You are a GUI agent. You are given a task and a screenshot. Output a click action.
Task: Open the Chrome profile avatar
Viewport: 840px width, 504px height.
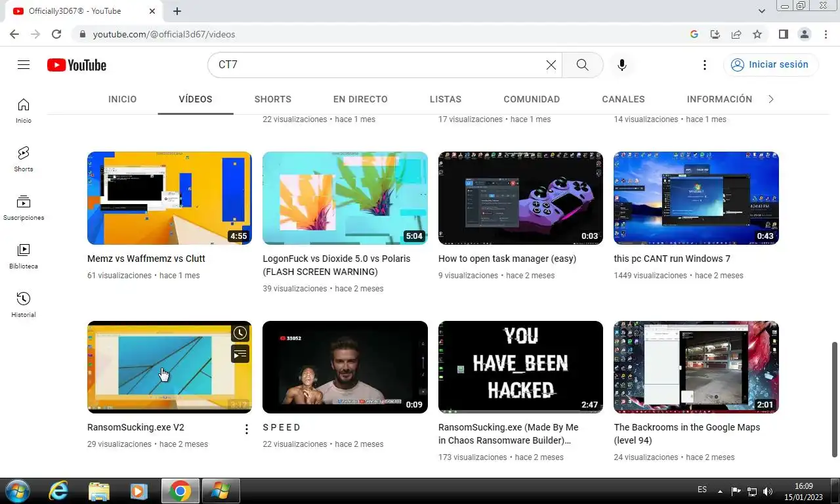pyautogui.click(x=804, y=34)
